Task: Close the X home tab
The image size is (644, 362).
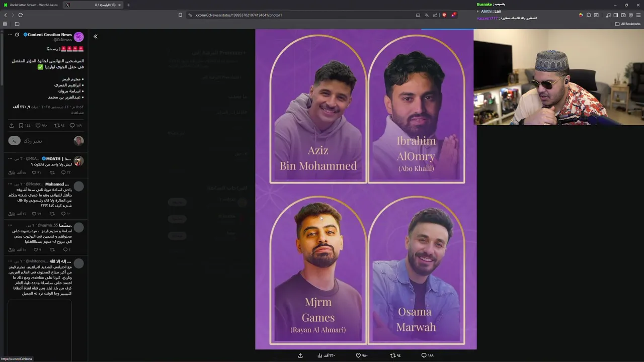Action: tap(119, 5)
